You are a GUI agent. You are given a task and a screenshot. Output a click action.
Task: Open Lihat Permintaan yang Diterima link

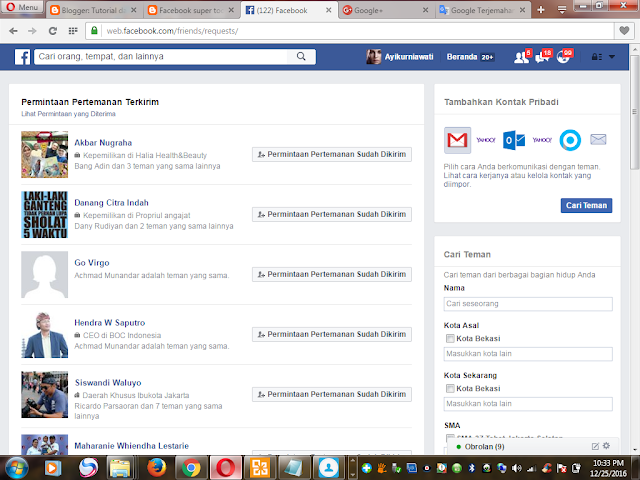coord(69,114)
